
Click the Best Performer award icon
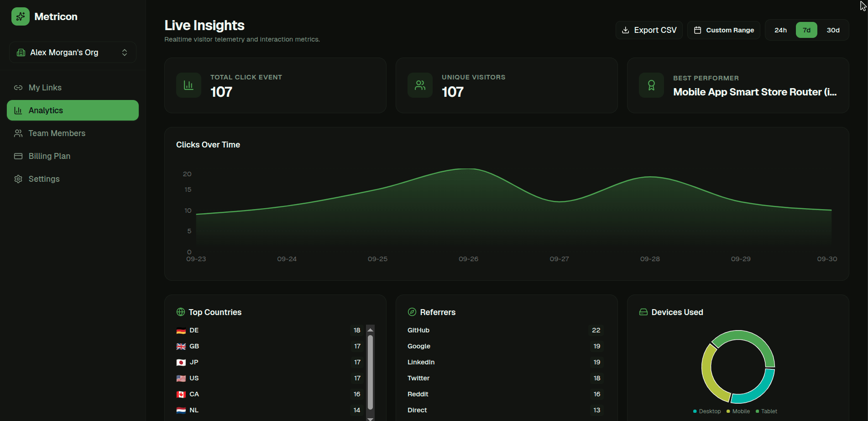coord(651,85)
